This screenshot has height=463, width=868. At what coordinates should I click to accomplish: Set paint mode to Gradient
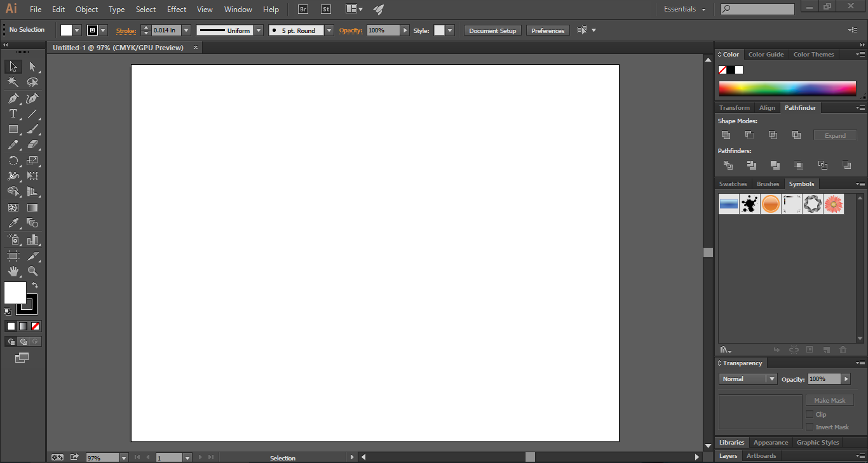tap(23, 326)
